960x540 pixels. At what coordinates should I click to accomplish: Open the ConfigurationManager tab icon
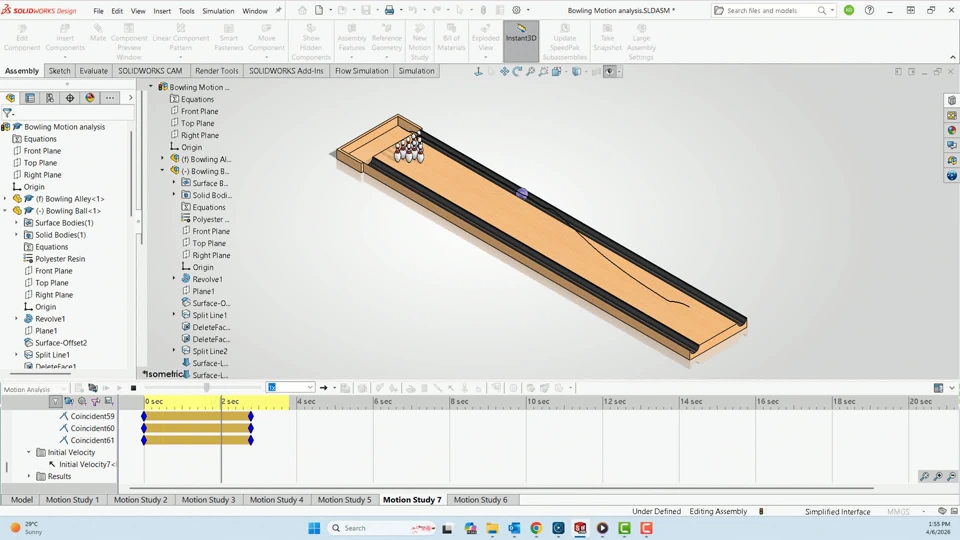point(50,98)
